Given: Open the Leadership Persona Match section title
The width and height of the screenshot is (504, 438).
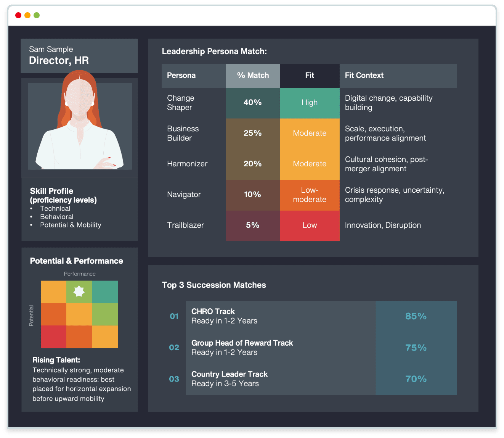Looking at the screenshot, I should pos(215,51).
